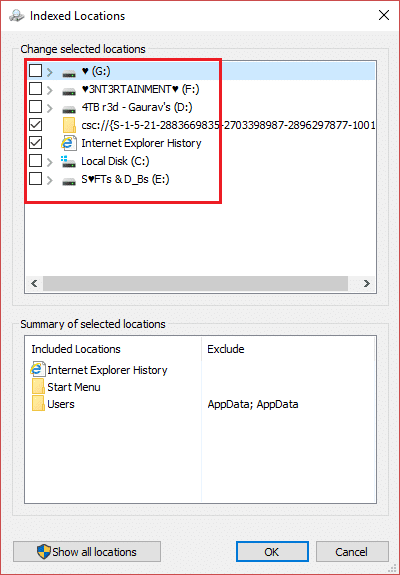Select the 4TB r3d - Gaurav's (D:) label
Screen dimensions: 400x575
pos(137,107)
